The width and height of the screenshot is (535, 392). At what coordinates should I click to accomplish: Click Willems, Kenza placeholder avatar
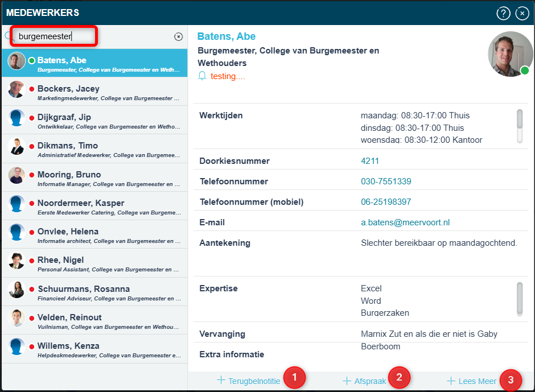pyautogui.click(x=17, y=346)
